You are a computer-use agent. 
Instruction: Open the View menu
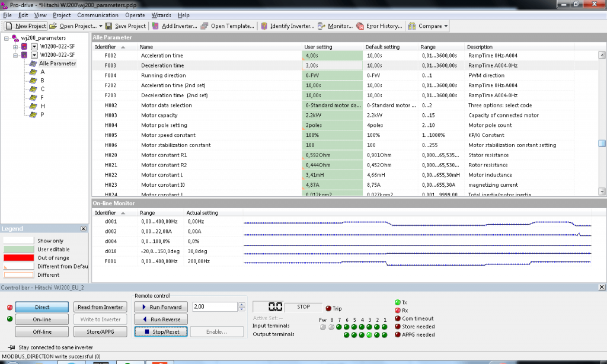coord(40,15)
